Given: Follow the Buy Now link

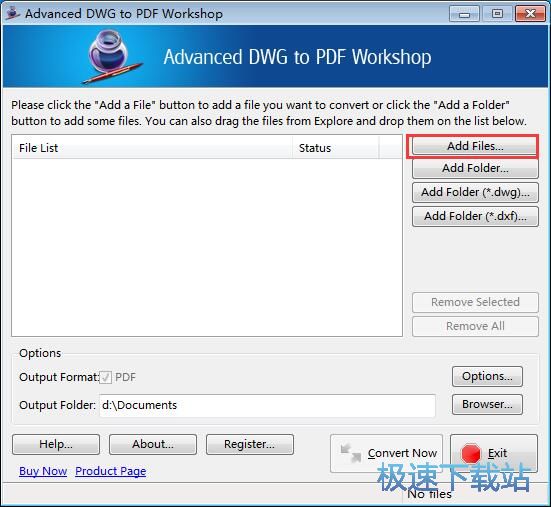Looking at the screenshot, I should tap(43, 471).
